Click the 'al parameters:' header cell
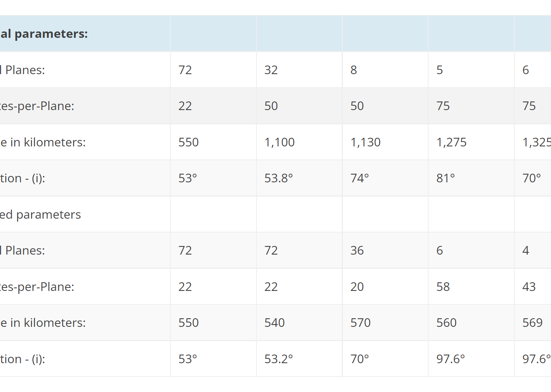The width and height of the screenshot is (551, 392). [85, 34]
